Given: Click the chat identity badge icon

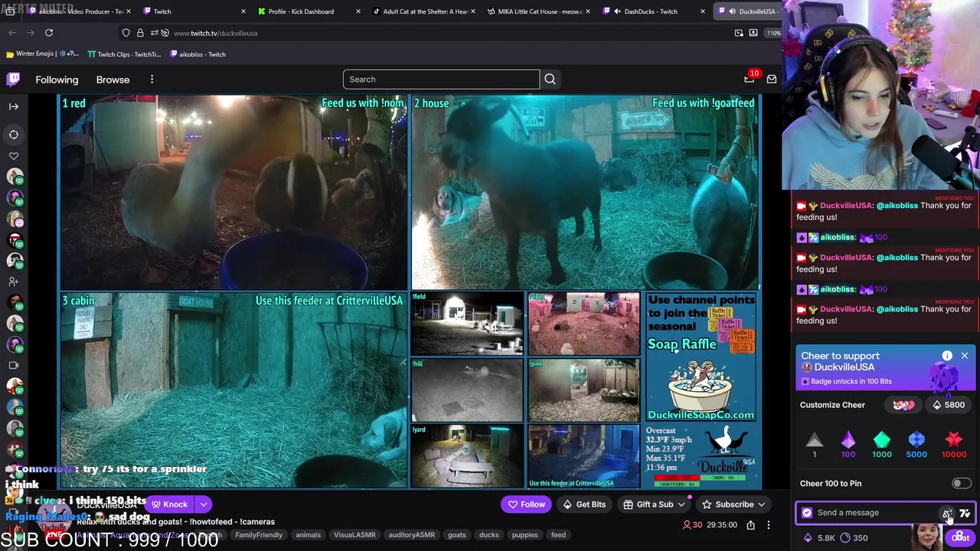Looking at the screenshot, I should [807, 513].
